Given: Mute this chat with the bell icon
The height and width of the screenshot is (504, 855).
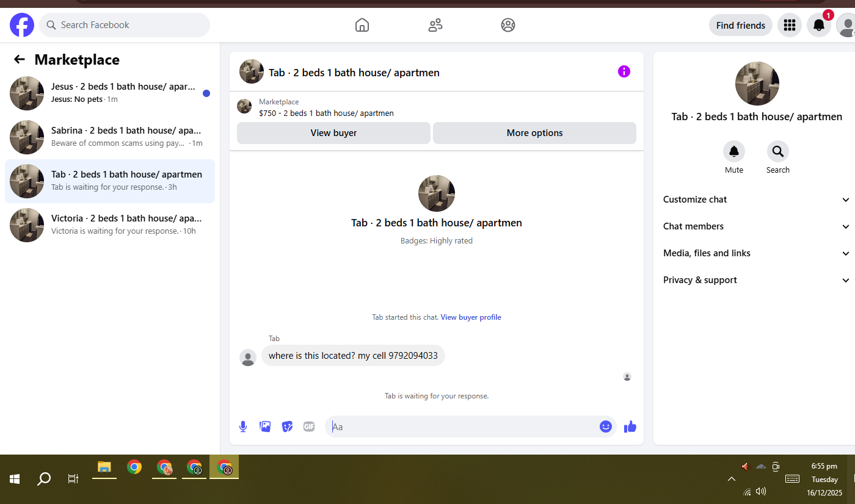Looking at the screenshot, I should point(734,151).
